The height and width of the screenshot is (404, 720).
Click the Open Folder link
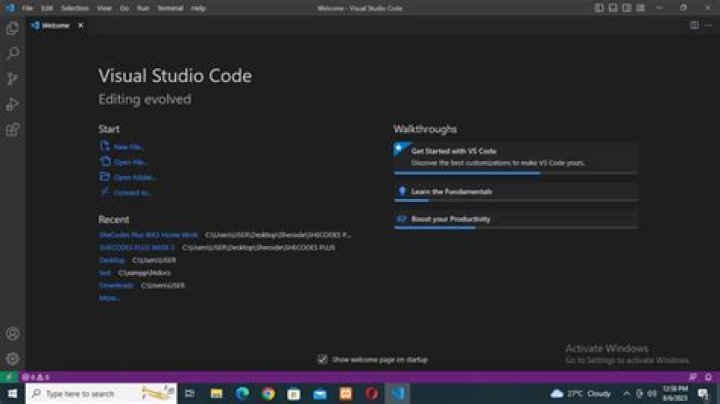(x=135, y=177)
